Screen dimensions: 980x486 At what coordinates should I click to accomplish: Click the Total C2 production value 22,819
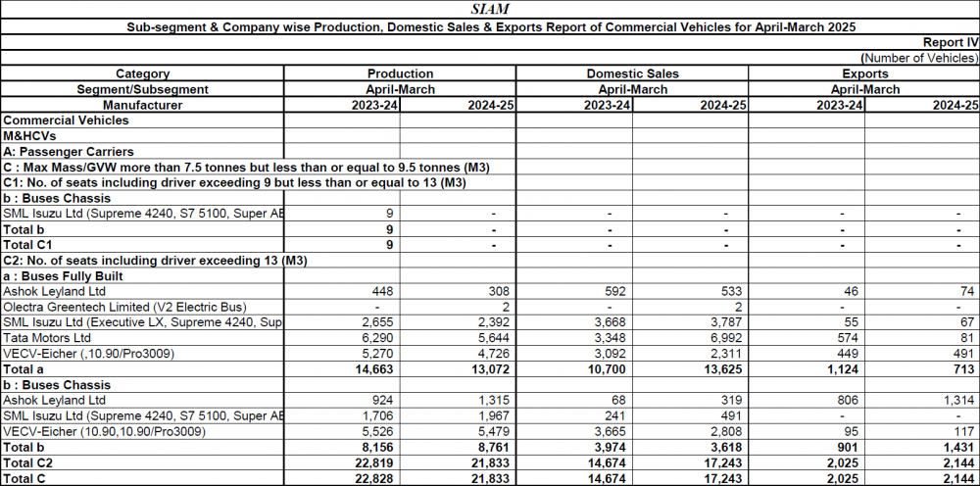(374, 462)
